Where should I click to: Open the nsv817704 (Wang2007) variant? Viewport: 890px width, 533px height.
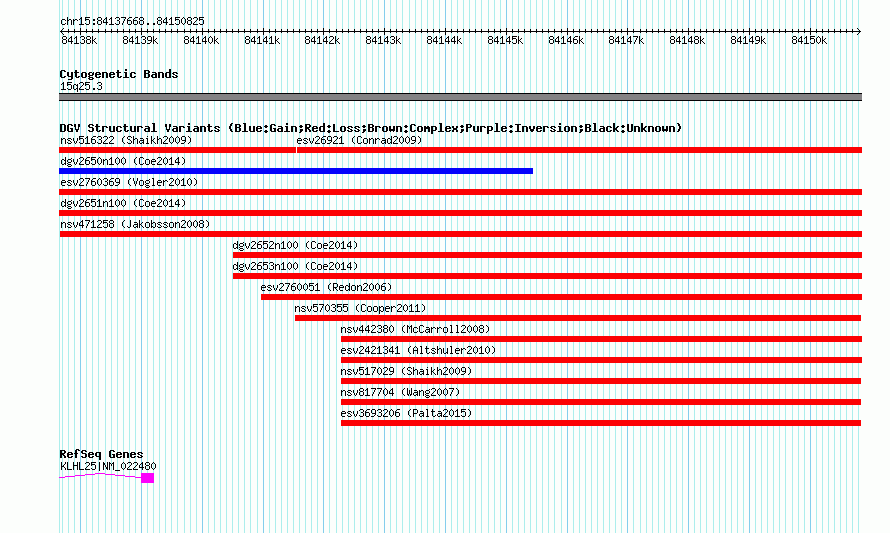click(x=400, y=392)
